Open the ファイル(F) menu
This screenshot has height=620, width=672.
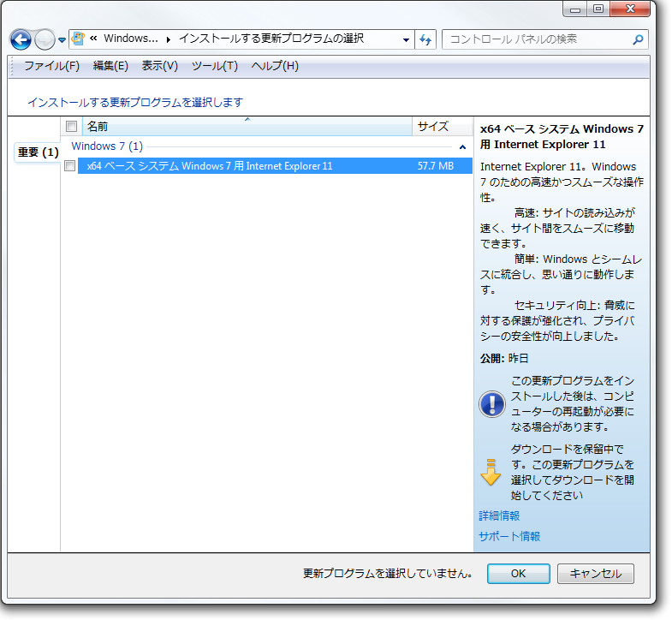coord(51,66)
